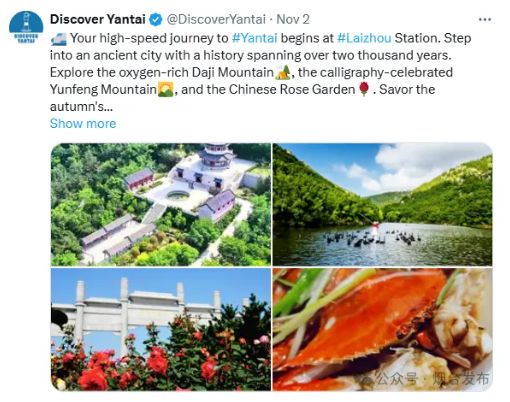
Task: Click the post body text about Laizhou Station
Action: tap(260, 72)
